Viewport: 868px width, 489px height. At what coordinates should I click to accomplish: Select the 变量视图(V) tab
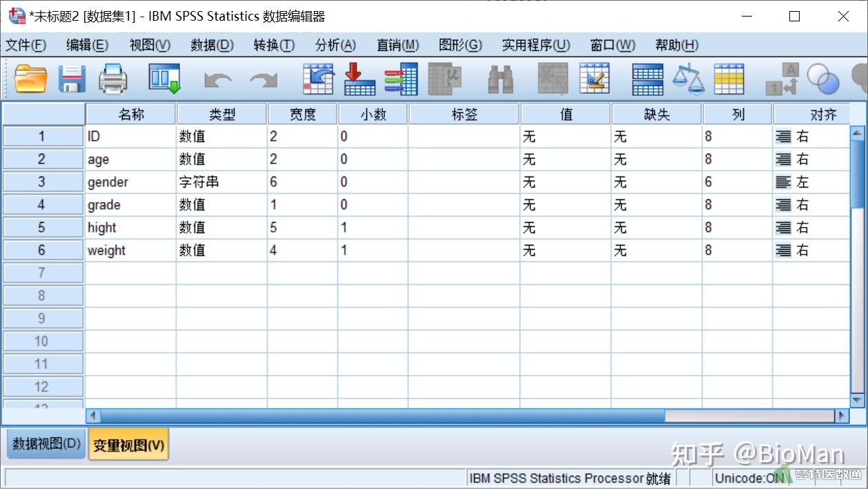pyautogui.click(x=128, y=444)
